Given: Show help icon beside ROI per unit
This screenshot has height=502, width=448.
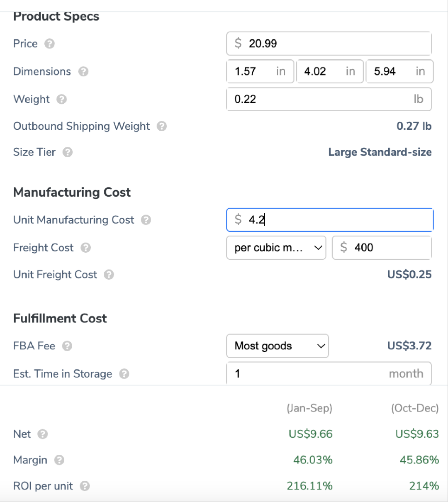Looking at the screenshot, I should point(85,486).
